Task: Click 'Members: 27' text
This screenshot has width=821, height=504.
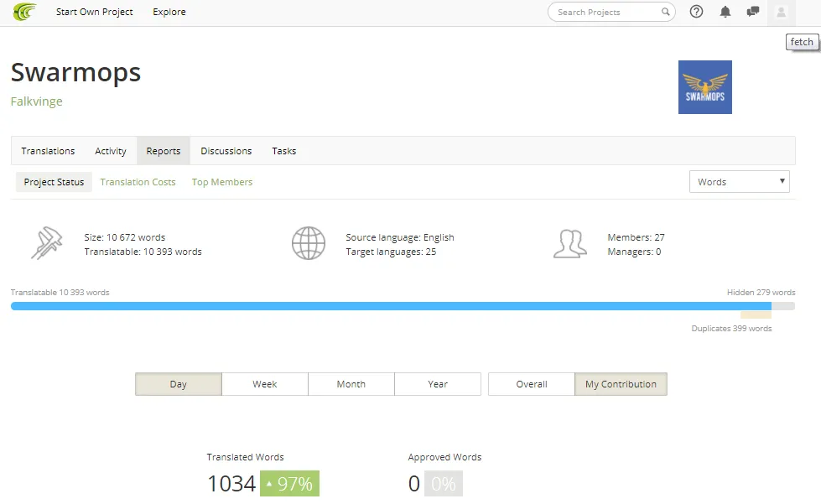Action: (636, 237)
